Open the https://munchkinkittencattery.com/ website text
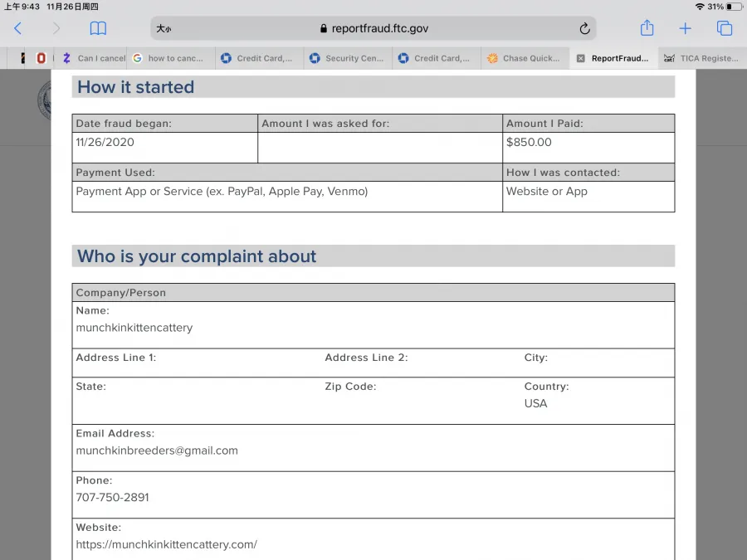Image resolution: width=747 pixels, height=560 pixels. [x=167, y=544]
